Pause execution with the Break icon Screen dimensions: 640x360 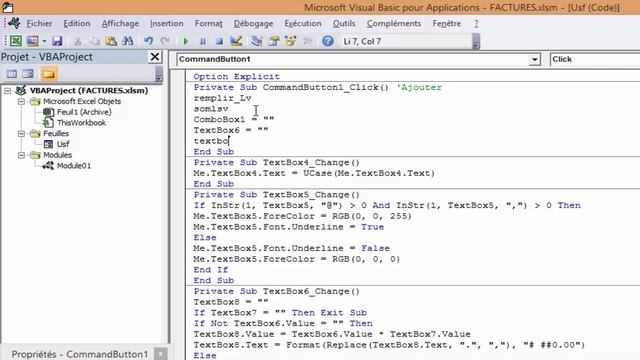202,41
